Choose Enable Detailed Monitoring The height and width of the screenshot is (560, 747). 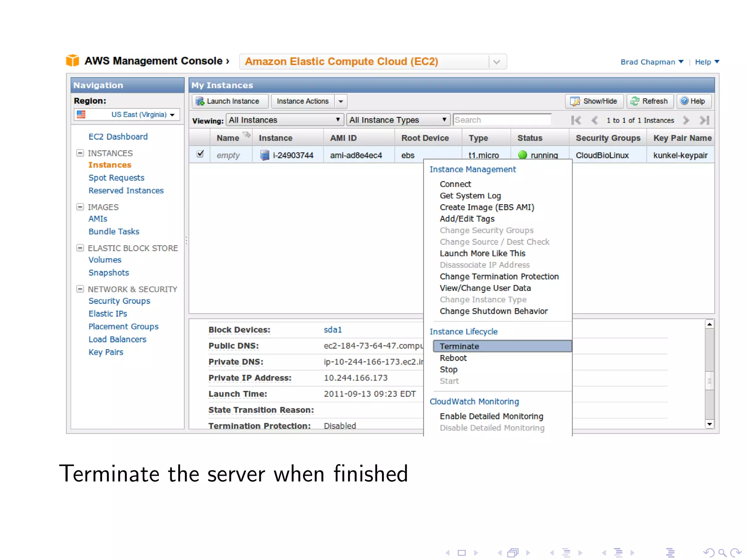tap(491, 416)
